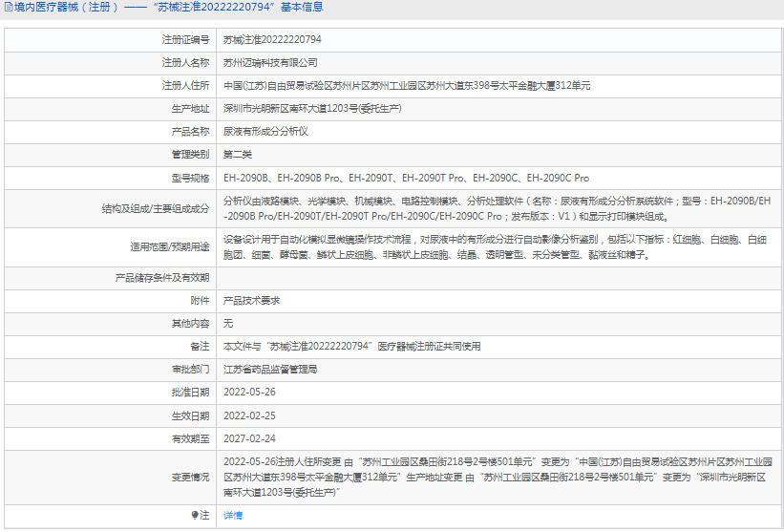Viewport: 784px width, 532px height.
Task: Click the 审批部门 label
Action: (190, 370)
